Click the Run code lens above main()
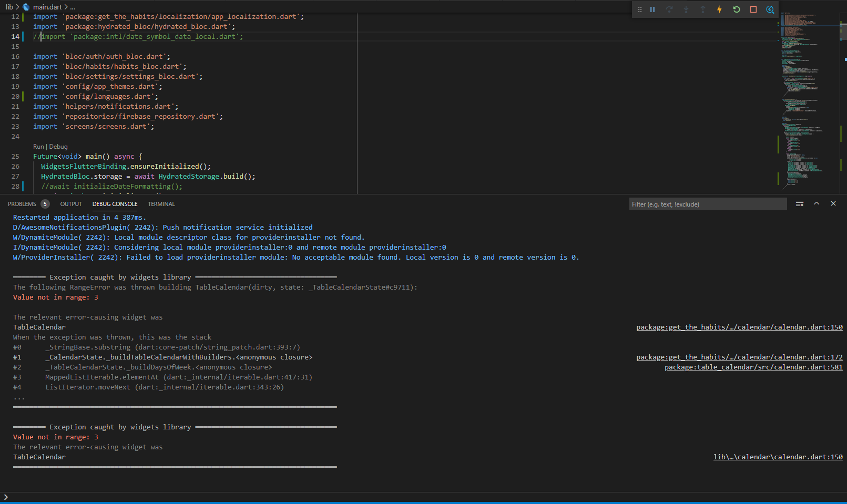This screenshot has width=847, height=504. point(38,146)
